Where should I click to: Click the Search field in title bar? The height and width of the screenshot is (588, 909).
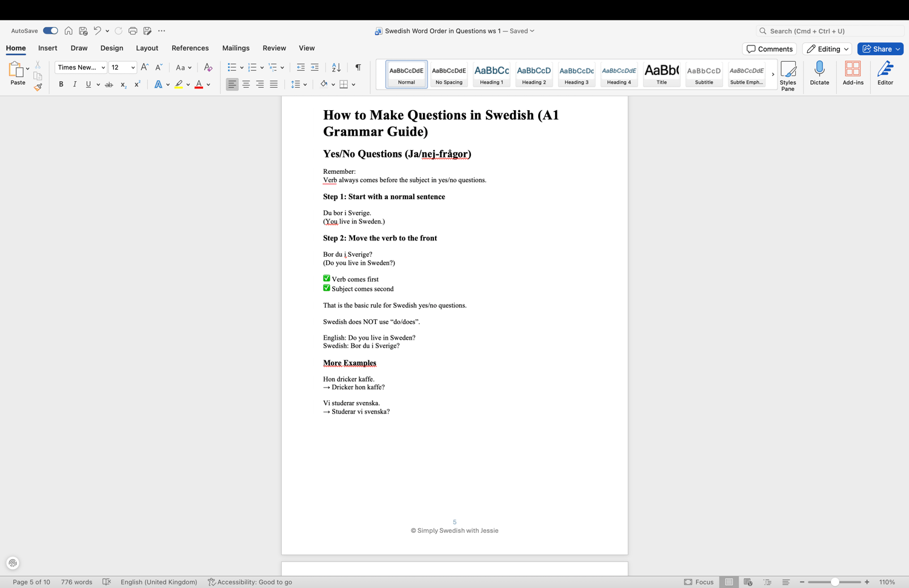[x=830, y=31]
